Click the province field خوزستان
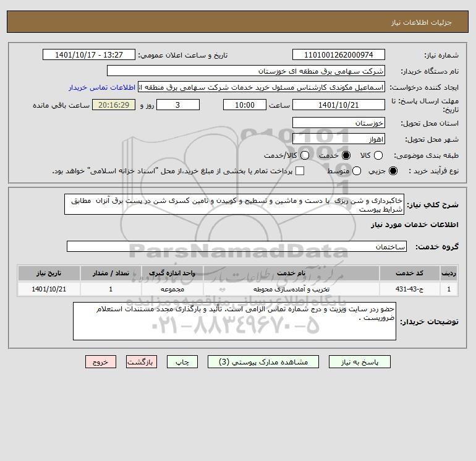The image size is (476, 461). [339, 123]
